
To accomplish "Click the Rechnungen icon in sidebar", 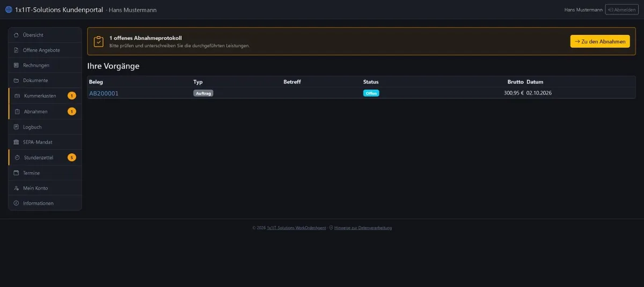I will [16, 65].
